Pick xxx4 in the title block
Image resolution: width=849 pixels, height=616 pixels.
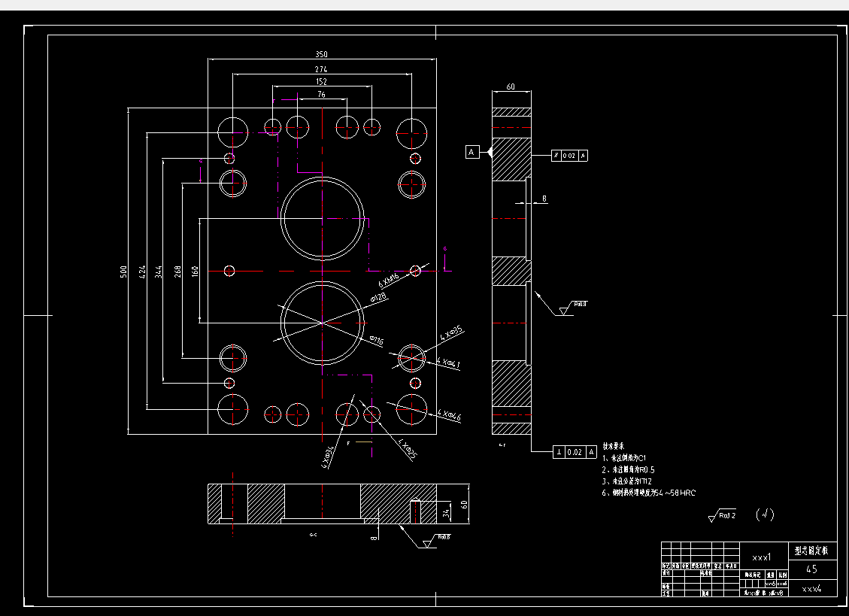coord(811,589)
